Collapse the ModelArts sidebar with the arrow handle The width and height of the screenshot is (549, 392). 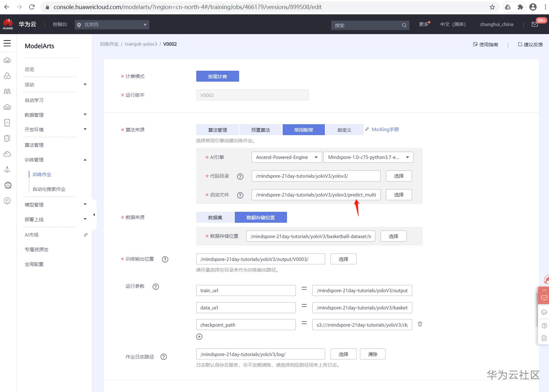(x=94, y=215)
